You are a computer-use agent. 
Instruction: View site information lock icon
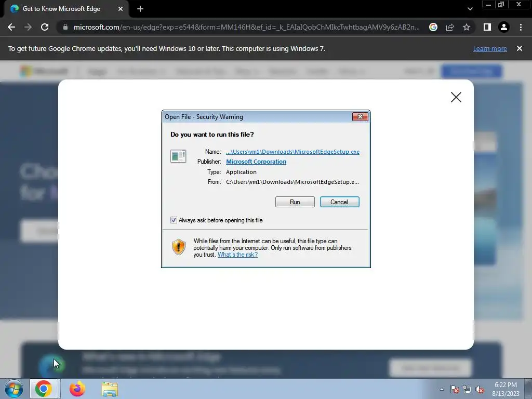point(65,27)
